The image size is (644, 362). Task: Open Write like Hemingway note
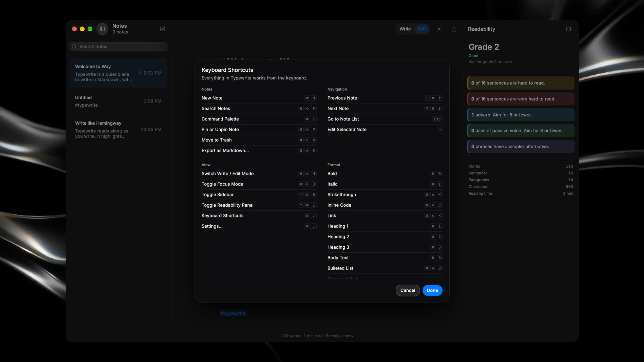(x=118, y=129)
